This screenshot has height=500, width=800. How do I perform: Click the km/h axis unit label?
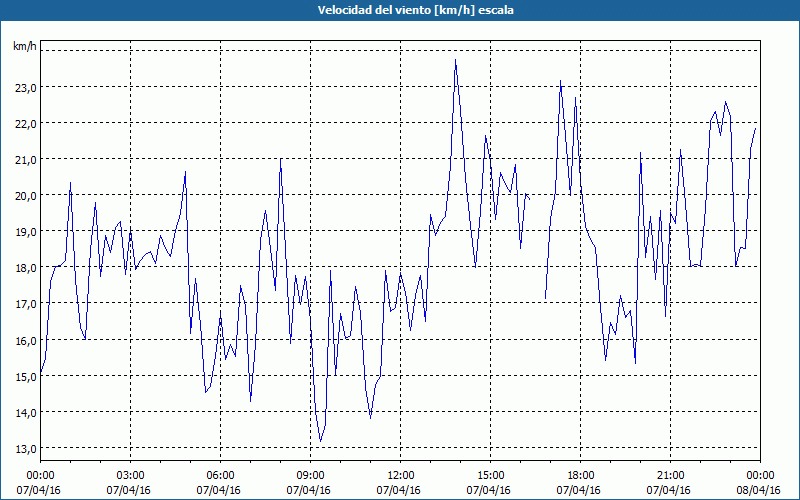[25, 46]
